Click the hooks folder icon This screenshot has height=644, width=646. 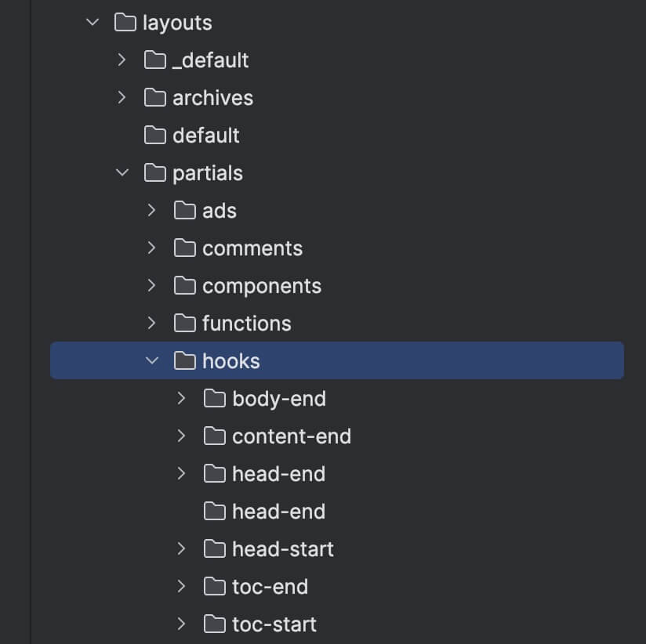pos(184,360)
